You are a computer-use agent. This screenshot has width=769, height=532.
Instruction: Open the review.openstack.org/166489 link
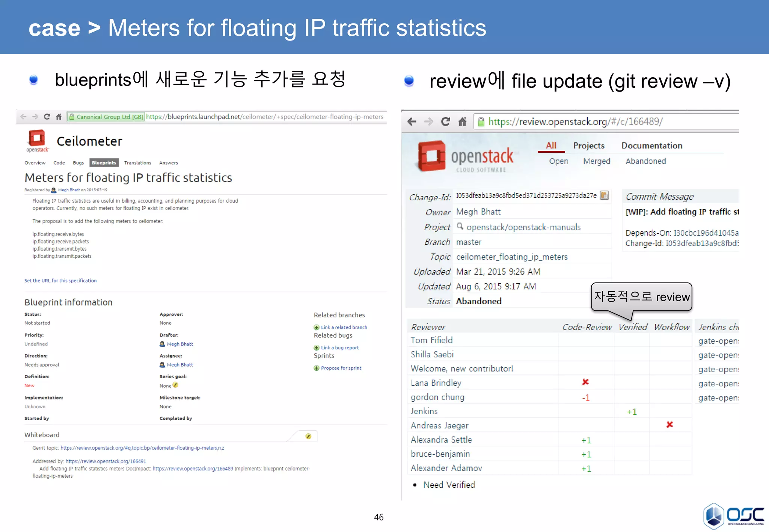[193, 469]
